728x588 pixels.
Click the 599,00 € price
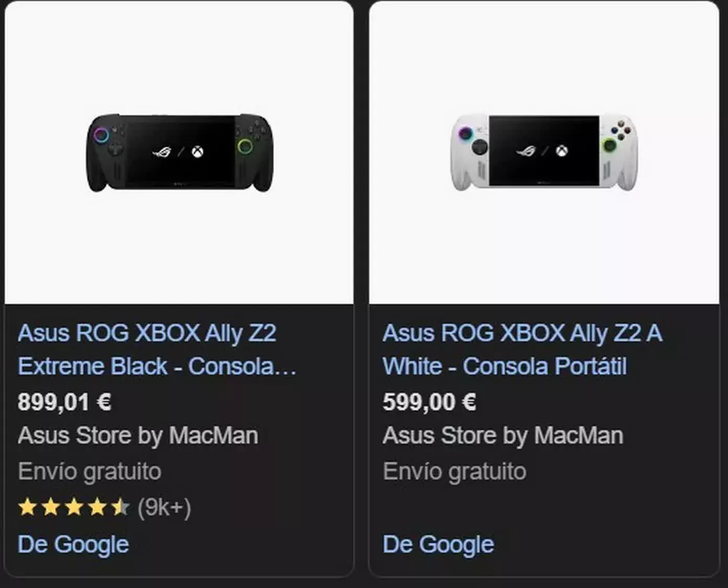pos(429,402)
